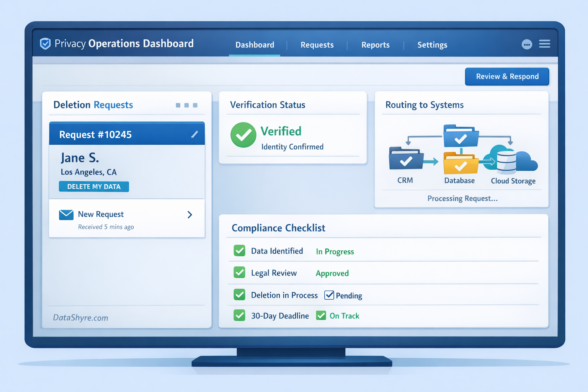This screenshot has width=588, height=392.
Task: Click the Approved status text
Action: coord(332,273)
